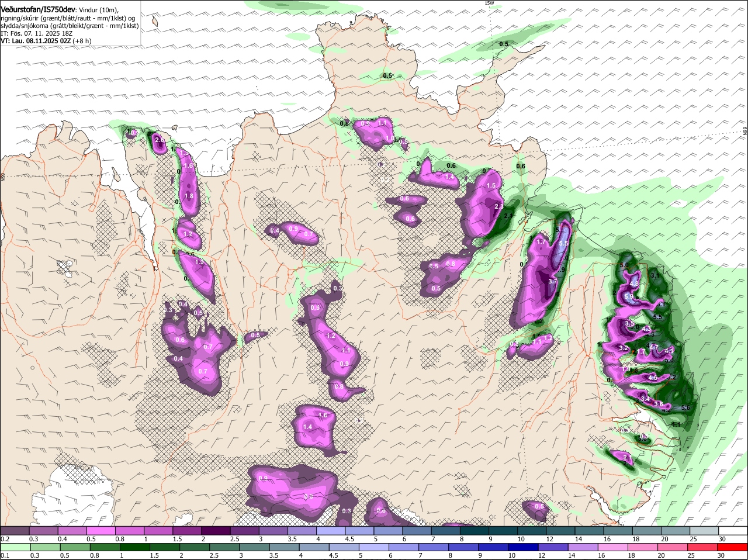Click the 3.4 precipitation value on map
The width and height of the screenshot is (748, 560).
645,399
